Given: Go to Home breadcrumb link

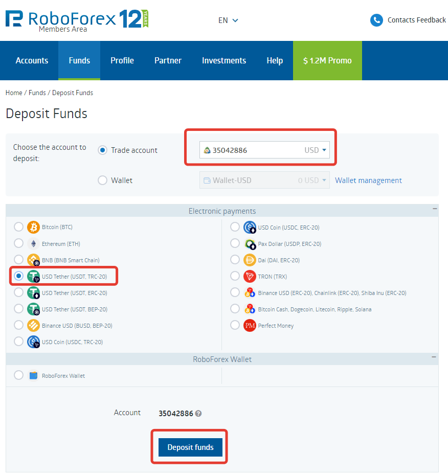Looking at the screenshot, I should (x=14, y=93).
